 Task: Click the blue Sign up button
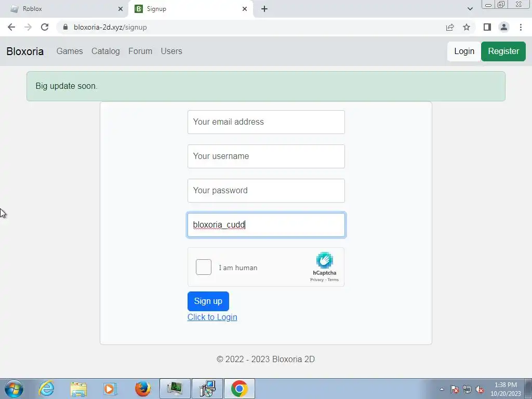click(208, 301)
